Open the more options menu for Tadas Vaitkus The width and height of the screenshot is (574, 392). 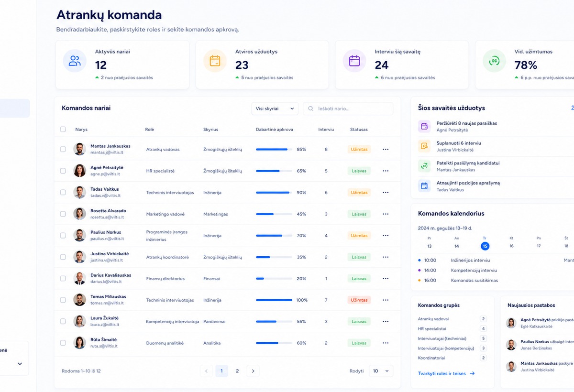386,192
